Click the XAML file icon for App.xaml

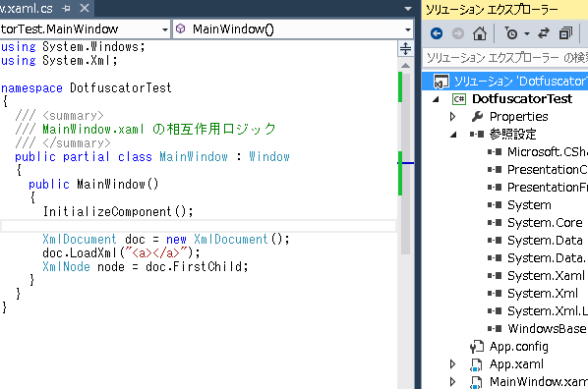coord(476,364)
